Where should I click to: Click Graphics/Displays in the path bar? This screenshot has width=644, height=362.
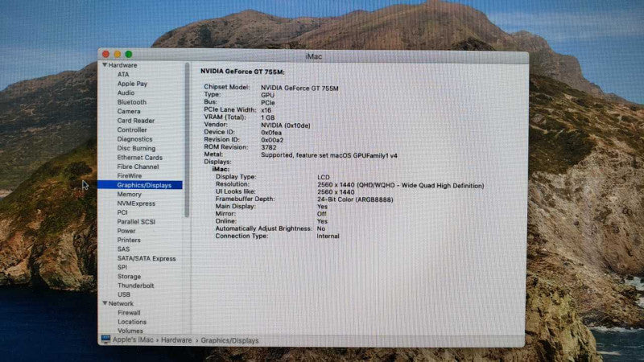[x=229, y=340]
